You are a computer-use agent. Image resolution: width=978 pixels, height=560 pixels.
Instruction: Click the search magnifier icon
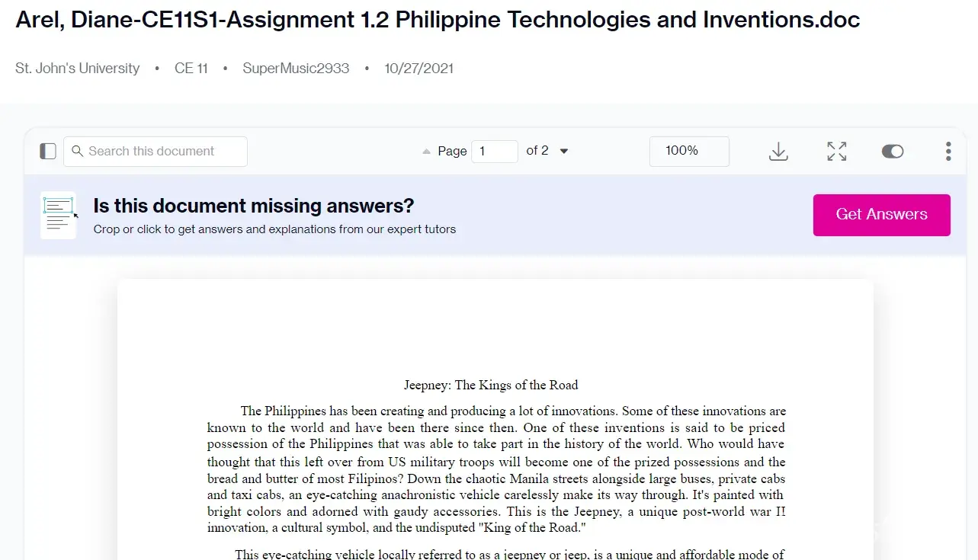coord(77,151)
